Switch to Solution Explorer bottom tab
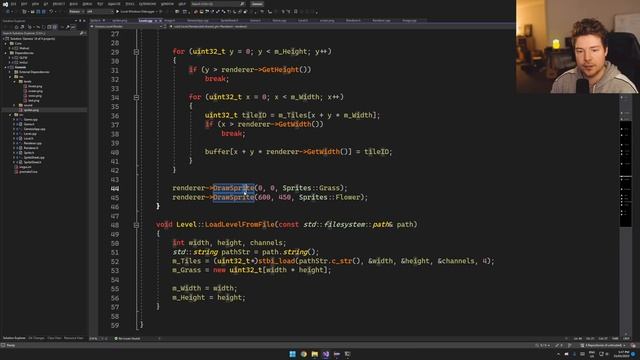The height and width of the screenshot is (360, 640). pos(14,338)
